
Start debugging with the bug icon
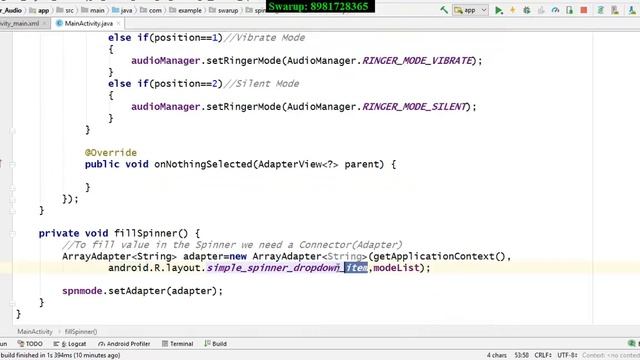[x=527, y=10]
